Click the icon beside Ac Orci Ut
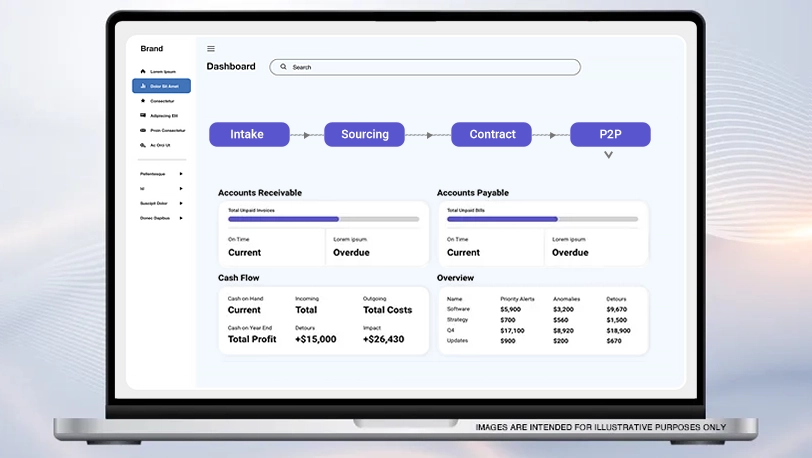Screen dimensions: 812x458 pos(143,145)
